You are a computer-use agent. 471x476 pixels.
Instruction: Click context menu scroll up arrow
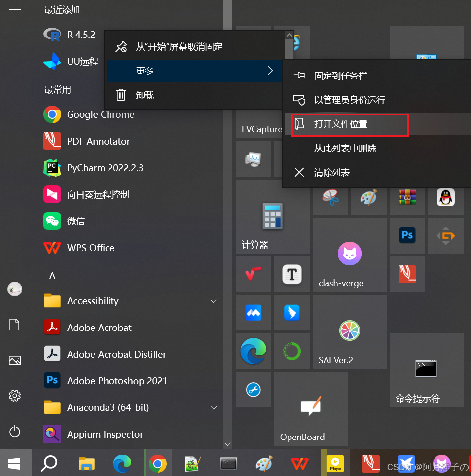click(x=290, y=35)
